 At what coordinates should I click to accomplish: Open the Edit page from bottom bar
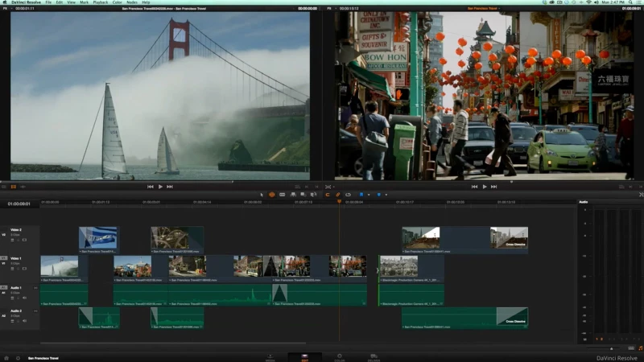tap(304, 356)
